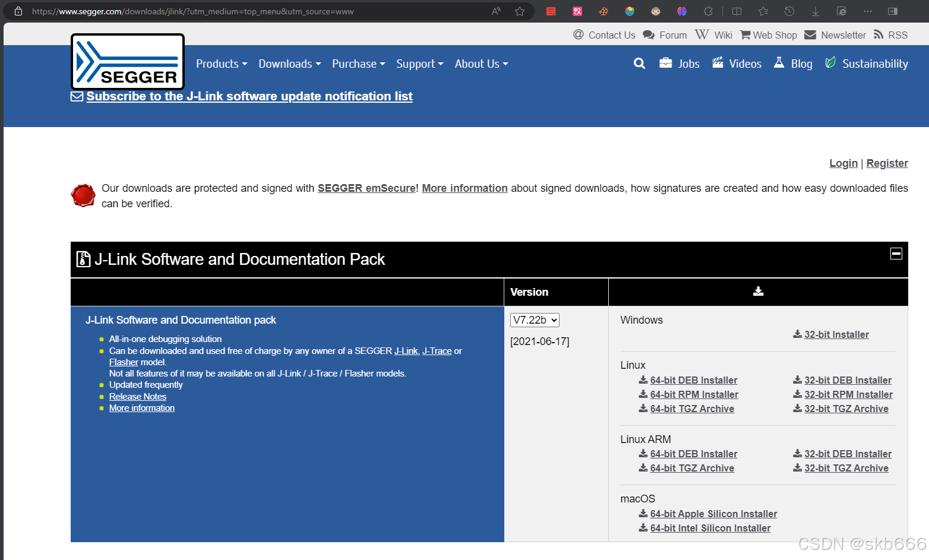This screenshot has width=929, height=560.
Task: Open the red list extension icon
Action: click(551, 11)
